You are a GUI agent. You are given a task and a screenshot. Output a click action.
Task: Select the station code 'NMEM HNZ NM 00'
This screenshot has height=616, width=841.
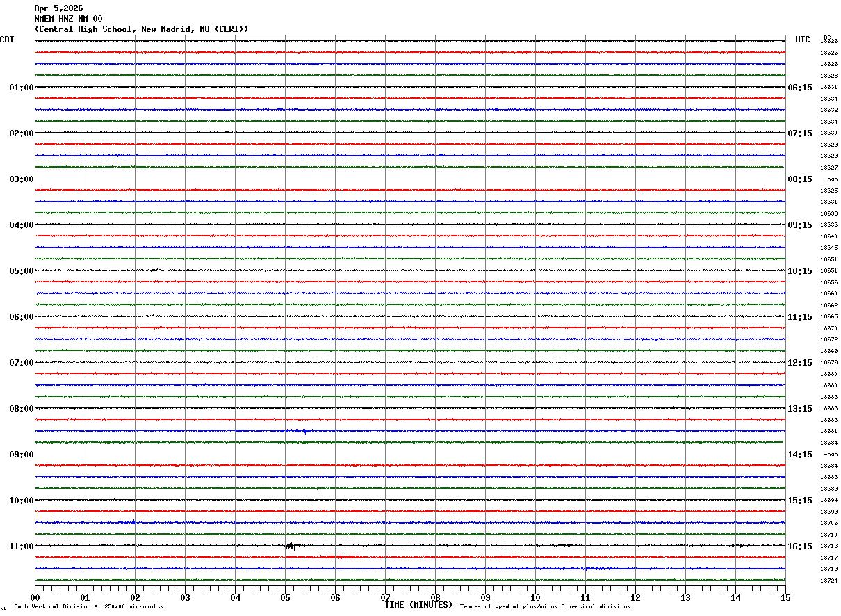[x=68, y=19]
